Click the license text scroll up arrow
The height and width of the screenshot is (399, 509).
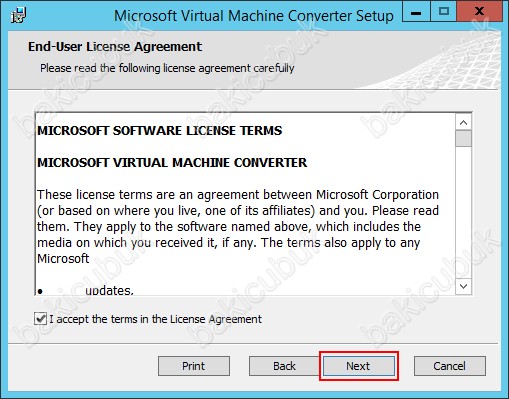[463, 122]
